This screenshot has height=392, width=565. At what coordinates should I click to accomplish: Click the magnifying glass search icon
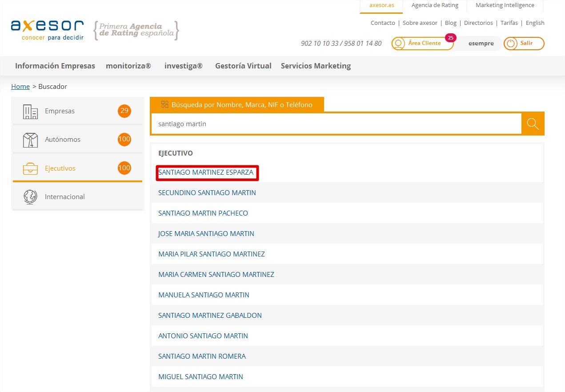[533, 124]
